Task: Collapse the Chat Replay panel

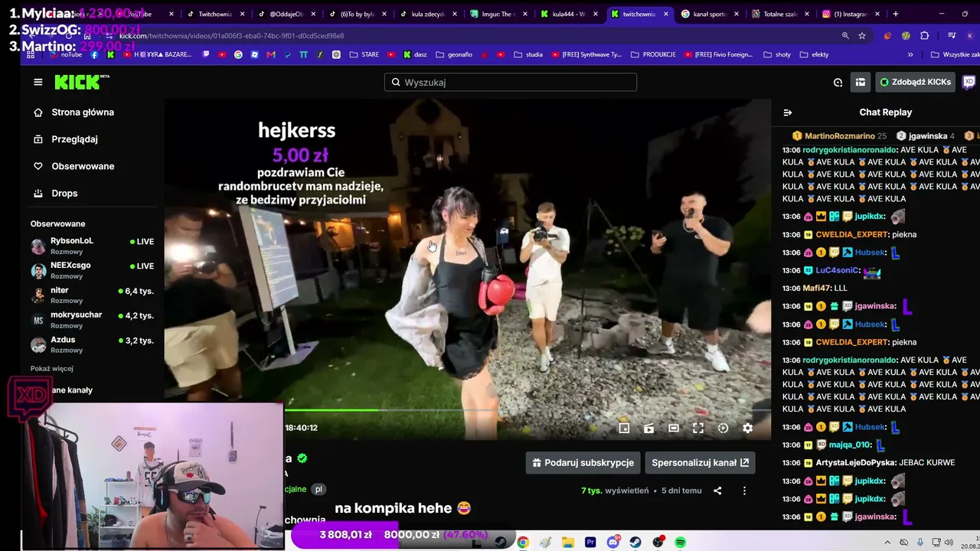Action: [787, 112]
